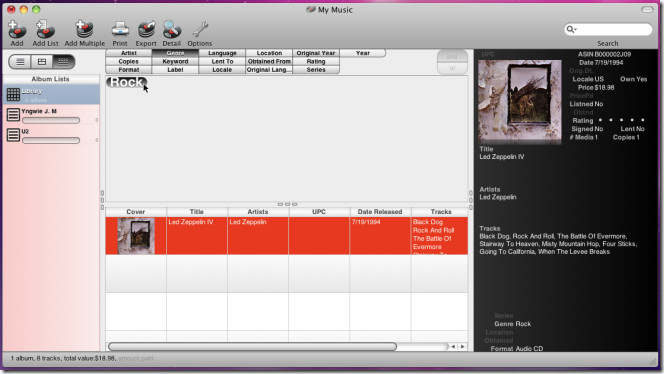This screenshot has width=664, height=374.
Task: Select the U2 album list
Action: (x=51, y=136)
